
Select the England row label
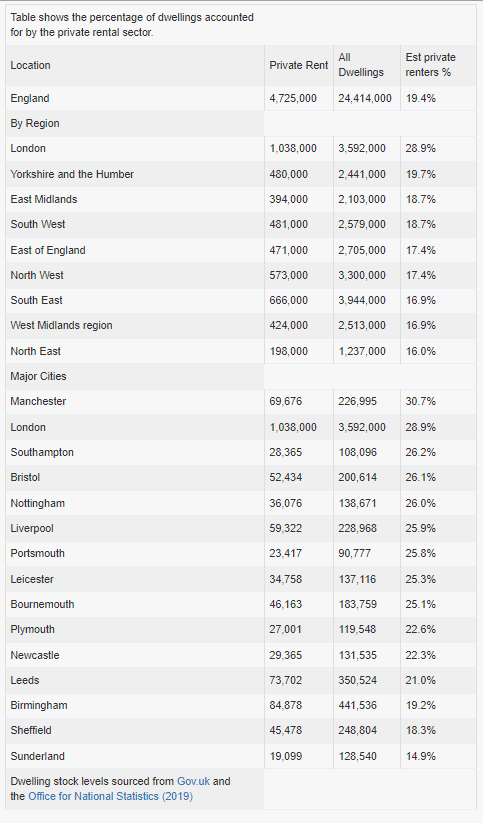click(x=30, y=98)
